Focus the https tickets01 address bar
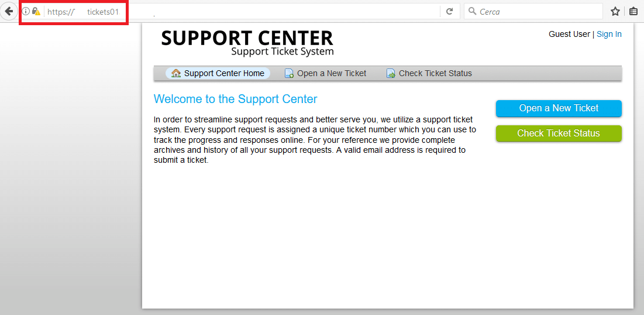This screenshot has width=644, height=315. (242, 12)
